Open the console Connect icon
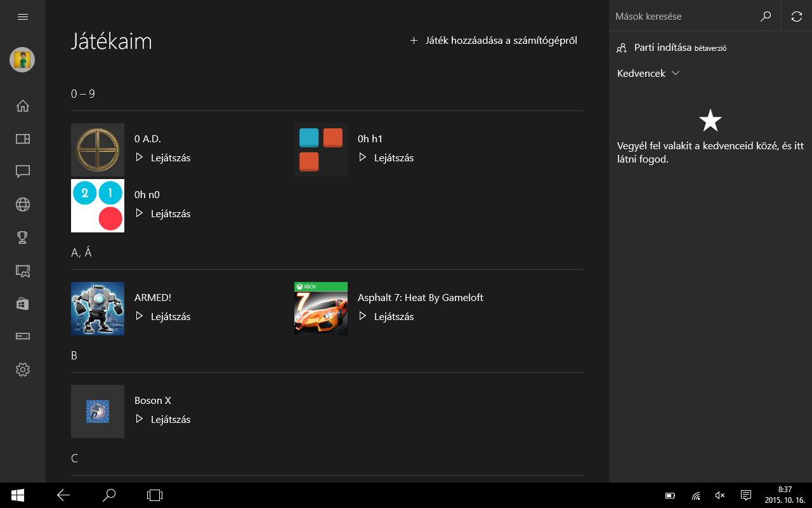 tap(23, 336)
